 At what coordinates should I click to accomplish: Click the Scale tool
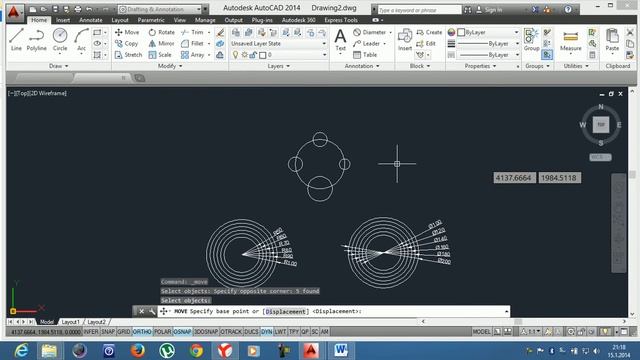click(160, 55)
